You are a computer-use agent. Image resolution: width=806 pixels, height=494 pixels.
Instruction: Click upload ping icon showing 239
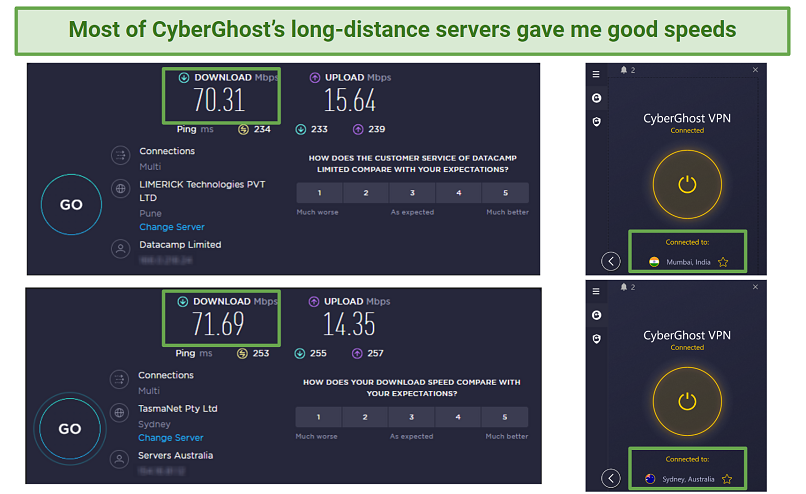(358, 130)
